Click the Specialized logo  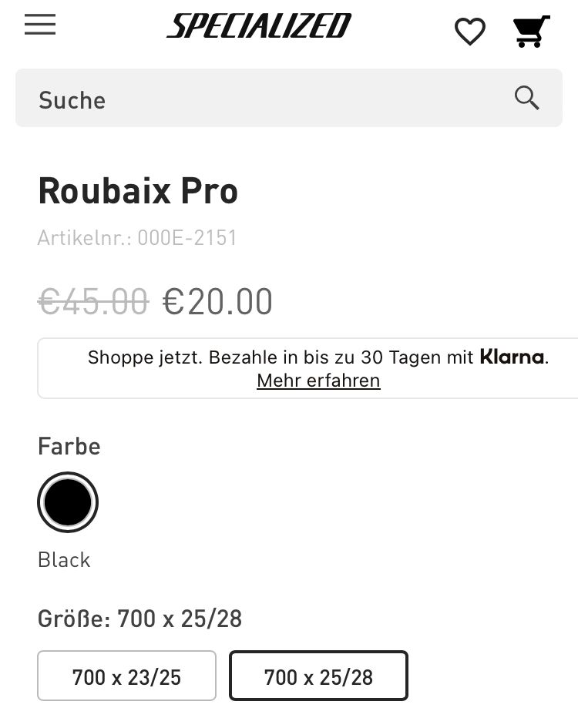259,27
